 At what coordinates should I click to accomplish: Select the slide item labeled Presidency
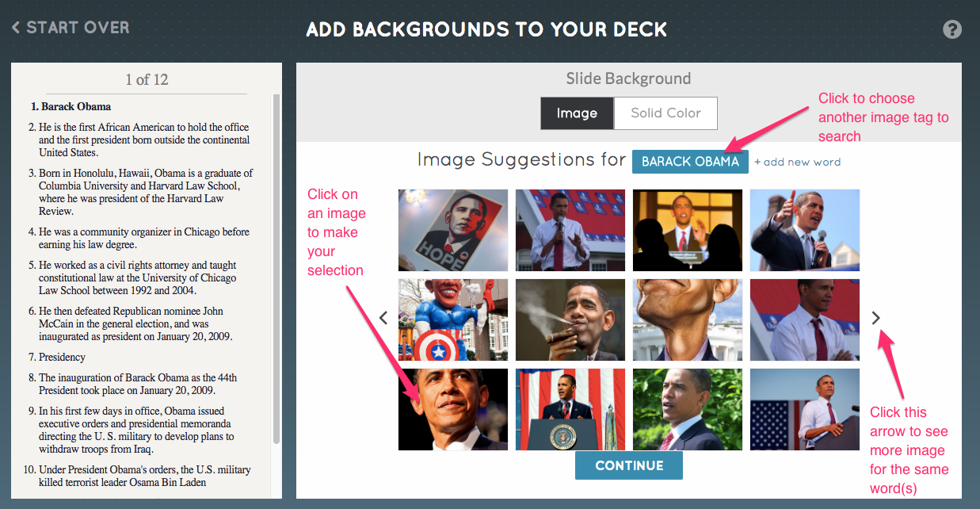click(62, 358)
